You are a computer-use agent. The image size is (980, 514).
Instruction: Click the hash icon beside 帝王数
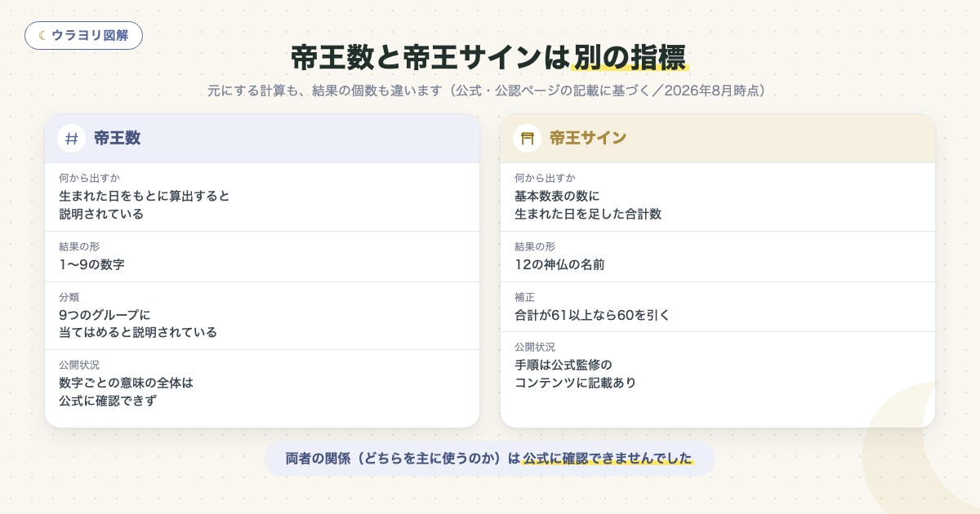pyautogui.click(x=72, y=138)
